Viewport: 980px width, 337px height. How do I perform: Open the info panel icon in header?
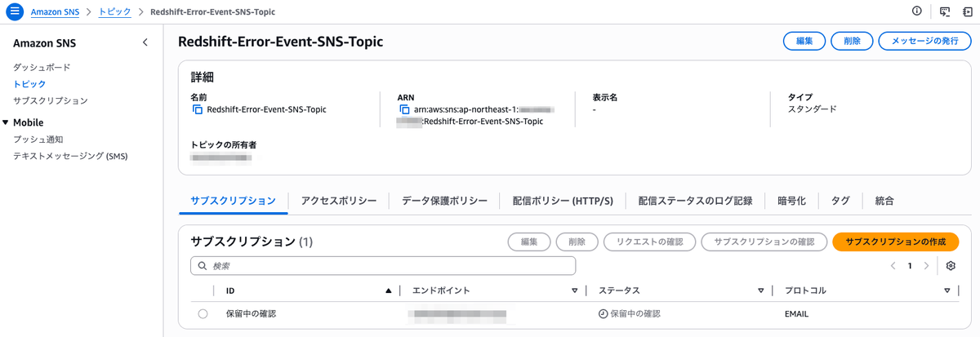[x=917, y=11]
